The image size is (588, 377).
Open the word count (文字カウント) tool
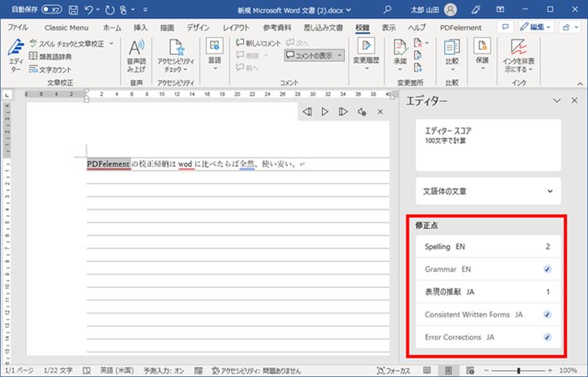coord(50,69)
